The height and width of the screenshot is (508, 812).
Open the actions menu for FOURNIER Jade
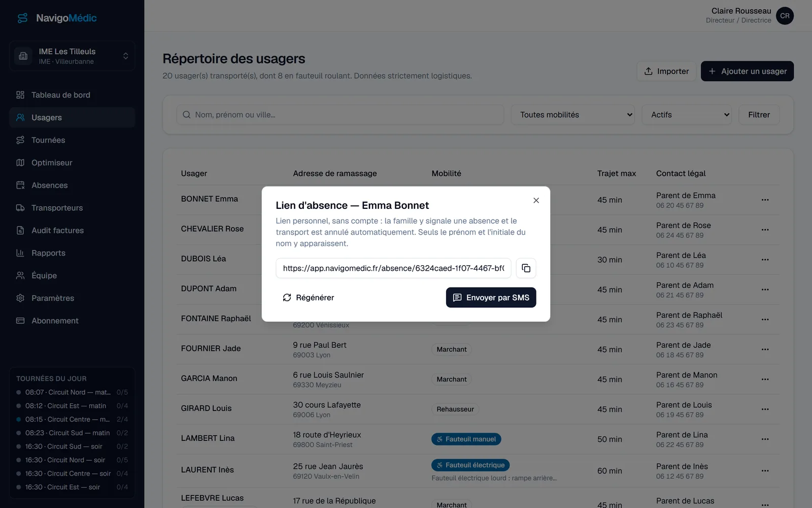[x=765, y=350]
